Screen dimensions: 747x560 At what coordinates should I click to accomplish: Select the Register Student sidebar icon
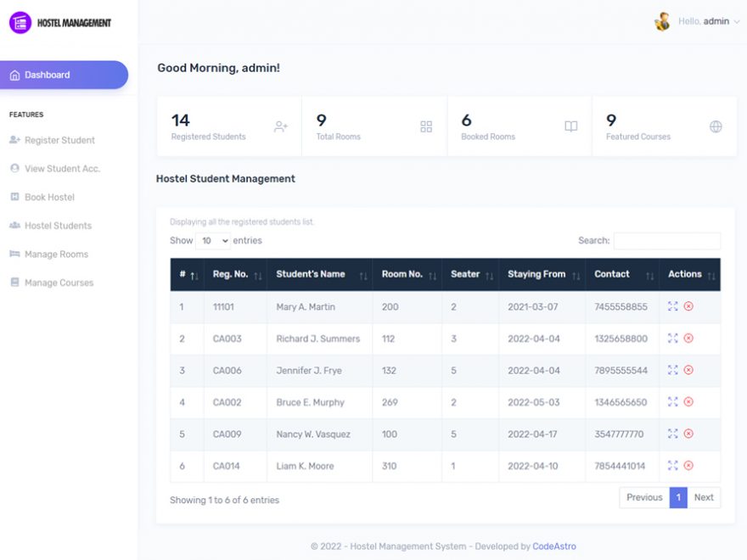pyautogui.click(x=14, y=140)
